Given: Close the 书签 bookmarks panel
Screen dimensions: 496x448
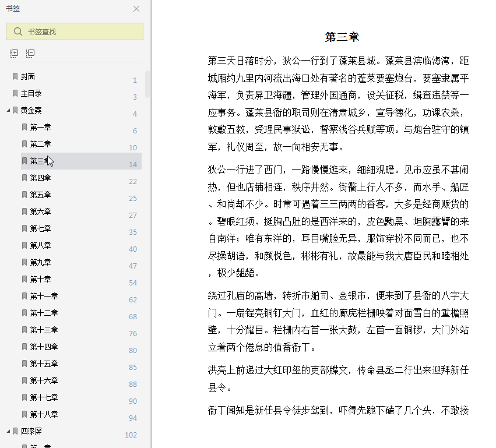Looking at the screenshot, I should [136, 9].
